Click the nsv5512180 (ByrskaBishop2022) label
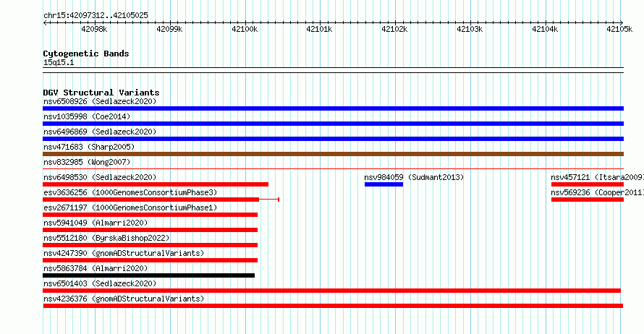This screenshot has width=644, height=334. pyautogui.click(x=106, y=238)
